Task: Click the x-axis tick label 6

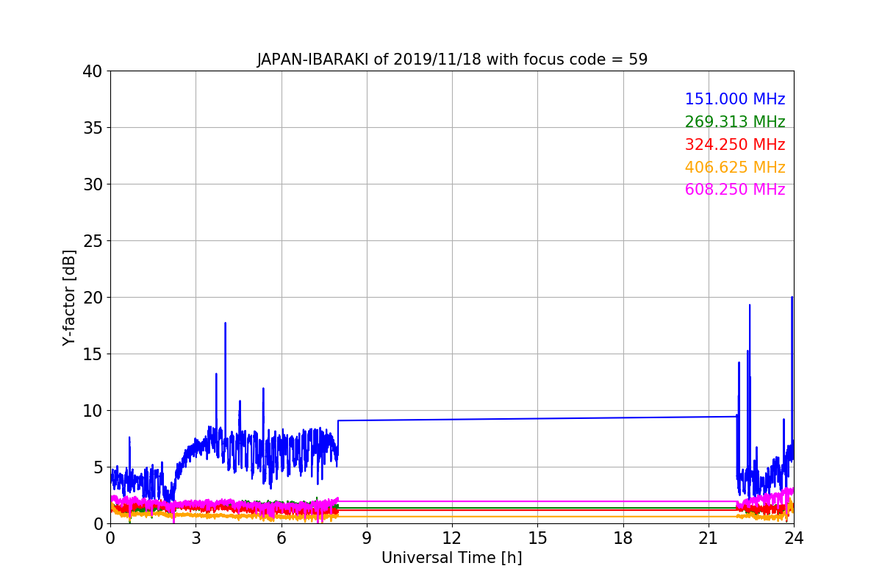Action: 281,537
